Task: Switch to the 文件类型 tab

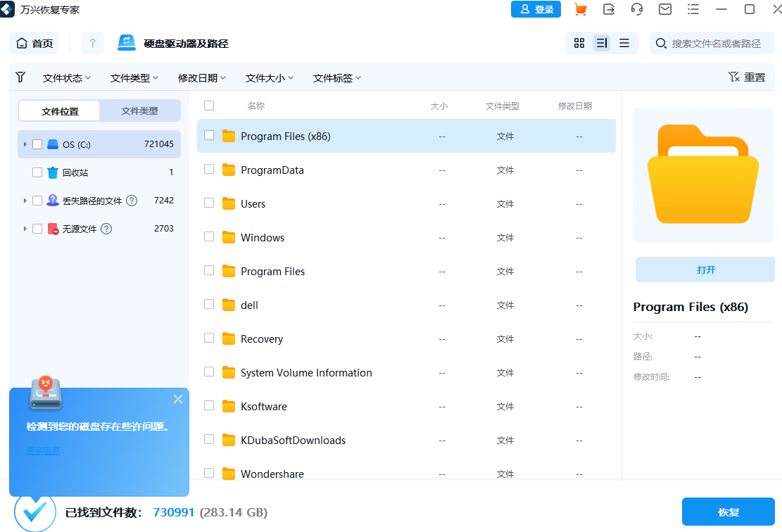Action: 139,110
